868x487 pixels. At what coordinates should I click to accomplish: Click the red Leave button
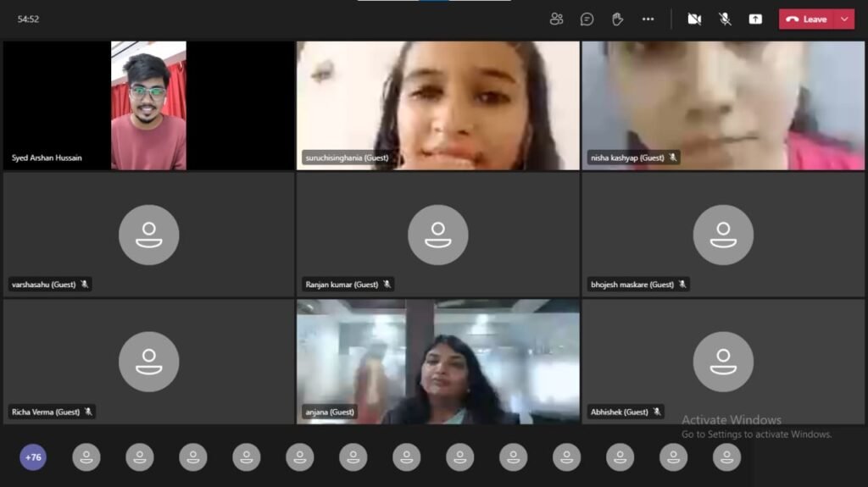pos(806,19)
